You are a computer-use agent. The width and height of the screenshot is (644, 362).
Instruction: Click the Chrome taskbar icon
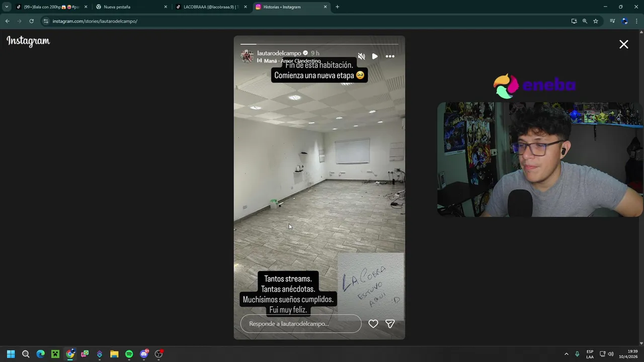point(70,354)
